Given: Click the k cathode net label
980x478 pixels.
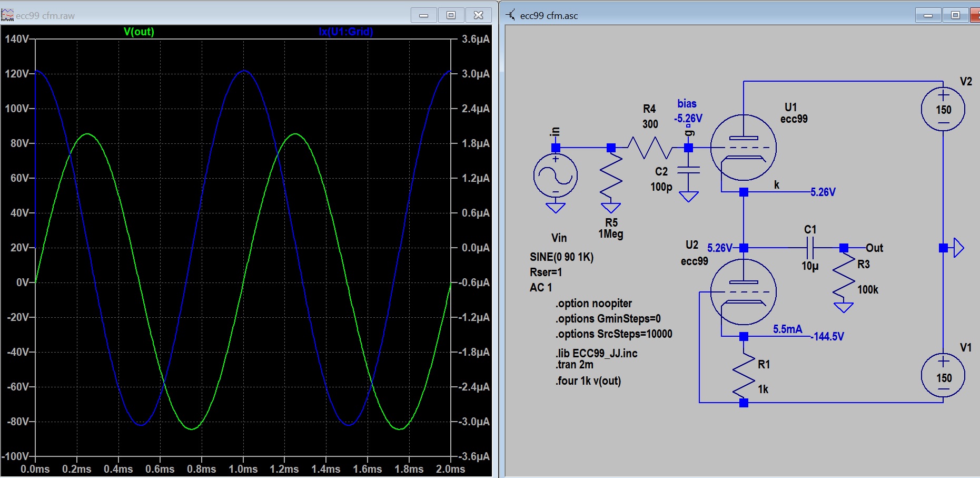Looking at the screenshot, I should click(x=777, y=185).
